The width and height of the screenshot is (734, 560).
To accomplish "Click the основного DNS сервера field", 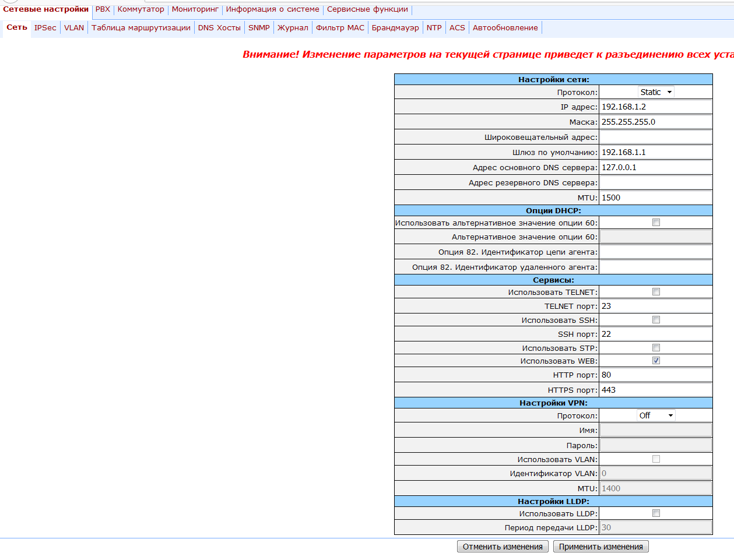I will pyautogui.click(x=656, y=167).
